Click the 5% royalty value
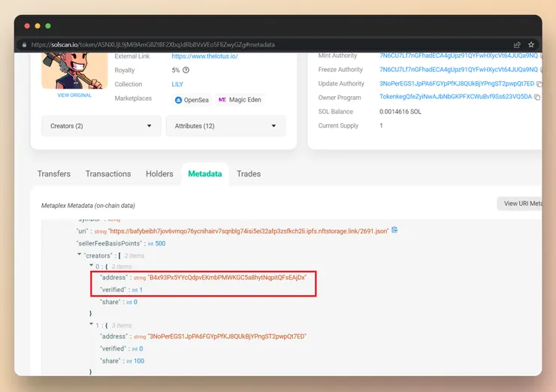Image resolution: width=556 pixels, height=392 pixels. point(176,70)
